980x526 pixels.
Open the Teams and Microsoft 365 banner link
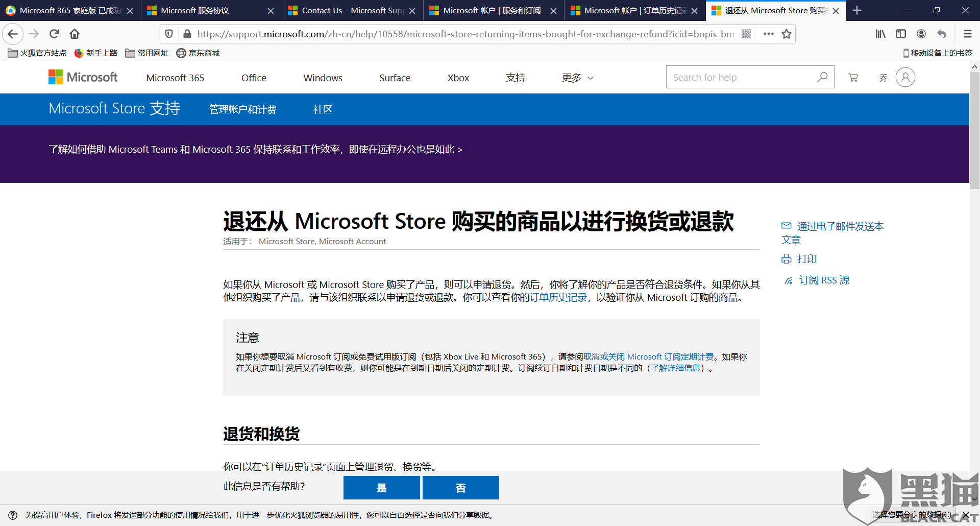[x=255, y=149]
